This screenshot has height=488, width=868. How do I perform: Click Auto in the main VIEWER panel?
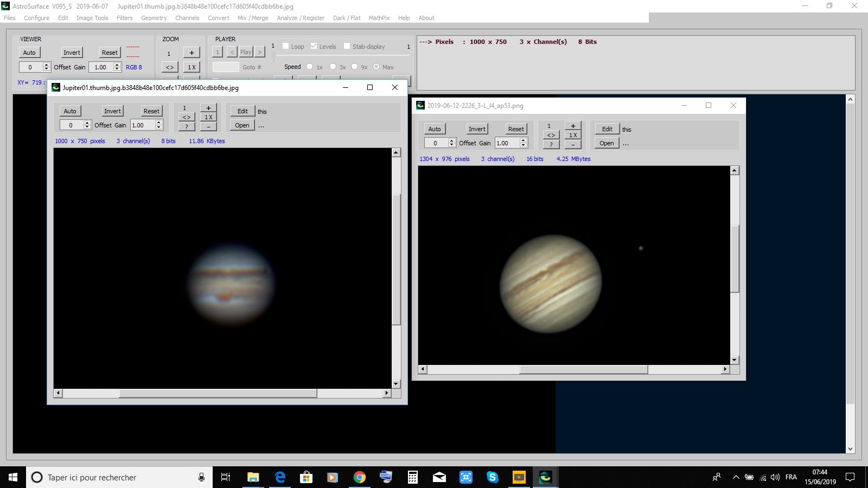(29, 53)
